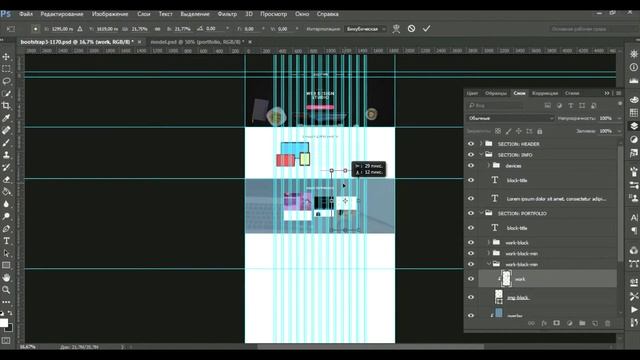Collapse the SECTION: INFO group

[x=481, y=155]
